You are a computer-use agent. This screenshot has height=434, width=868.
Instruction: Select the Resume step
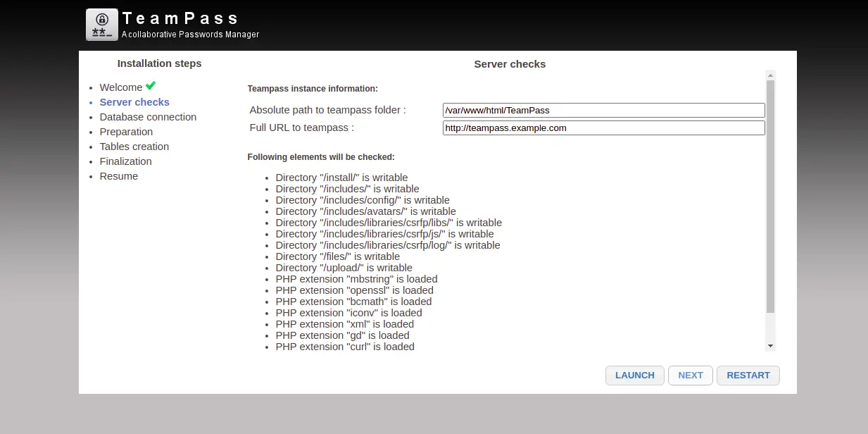click(x=119, y=176)
